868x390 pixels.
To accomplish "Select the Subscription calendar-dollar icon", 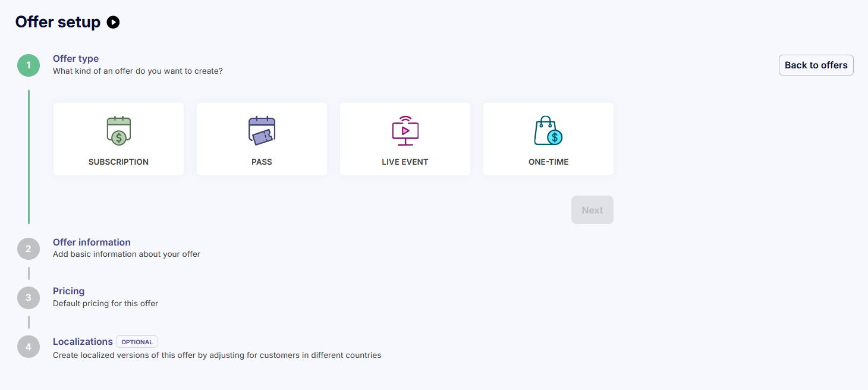I will [x=119, y=131].
